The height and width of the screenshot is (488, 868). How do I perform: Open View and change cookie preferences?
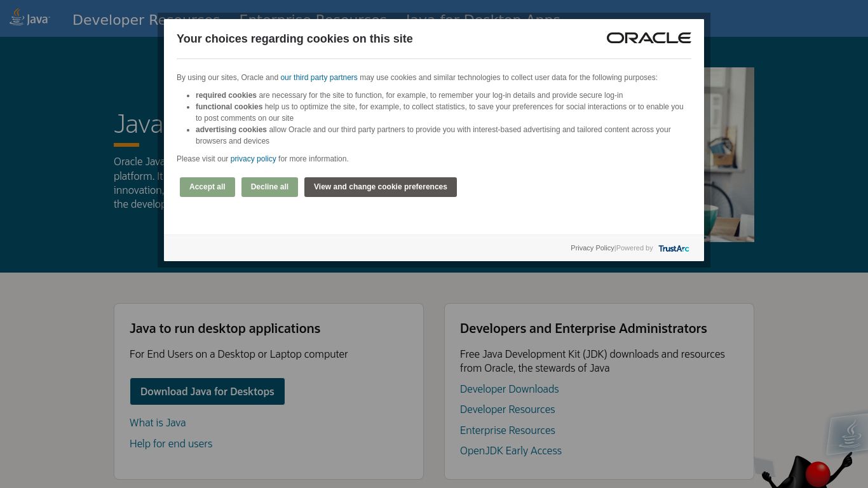coord(381,187)
